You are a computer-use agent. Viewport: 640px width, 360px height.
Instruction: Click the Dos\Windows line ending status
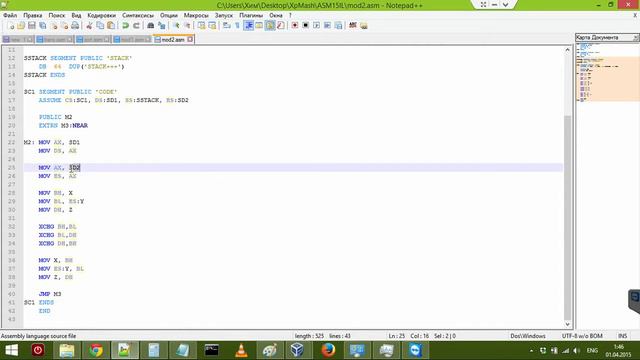[x=528, y=336]
